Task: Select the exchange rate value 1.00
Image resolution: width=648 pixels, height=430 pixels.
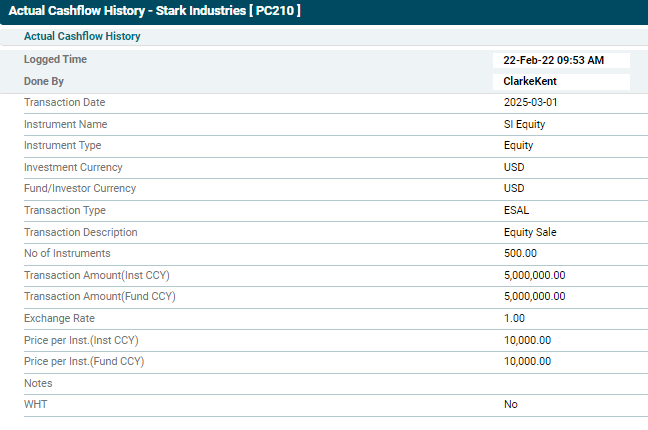Action: tap(514, 319)
